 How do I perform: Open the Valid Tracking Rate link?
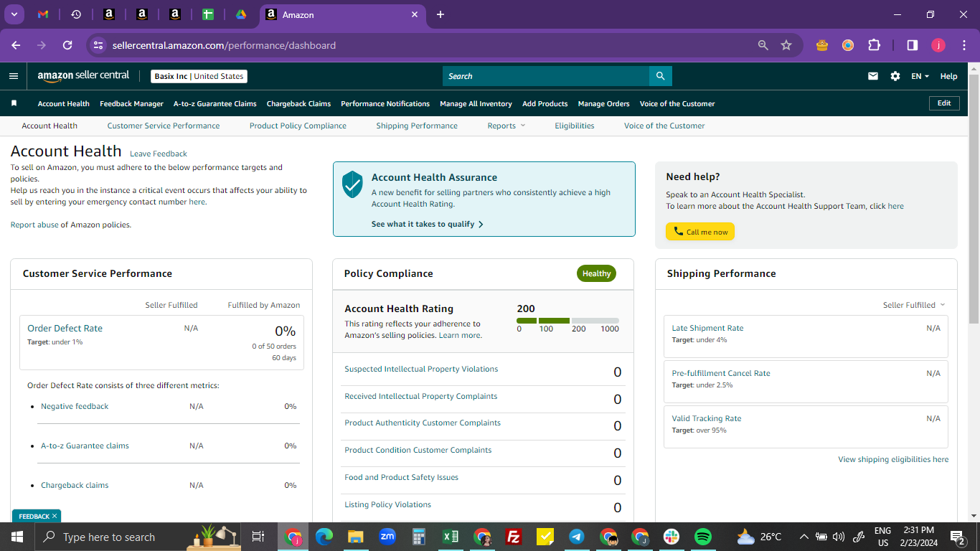click(x=707, y=418)
